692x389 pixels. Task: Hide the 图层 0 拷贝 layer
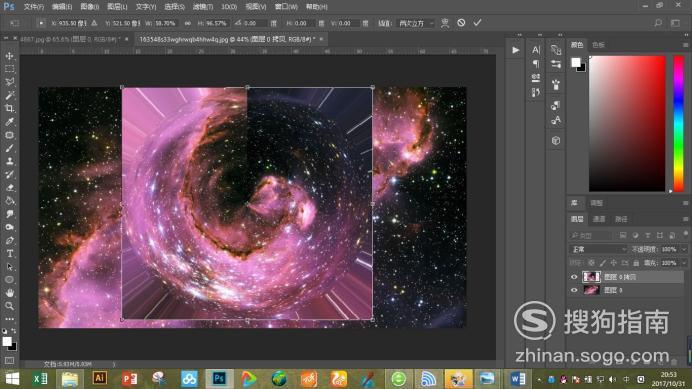574,277
